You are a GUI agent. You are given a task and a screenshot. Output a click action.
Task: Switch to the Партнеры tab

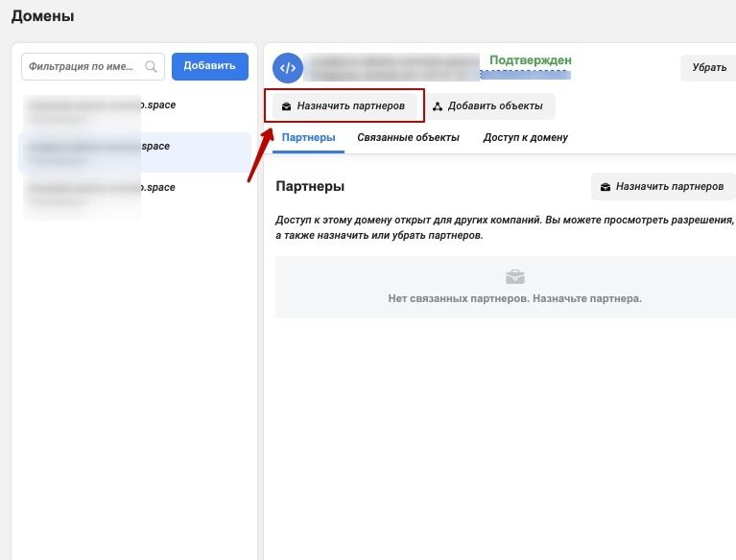point(308,138)
